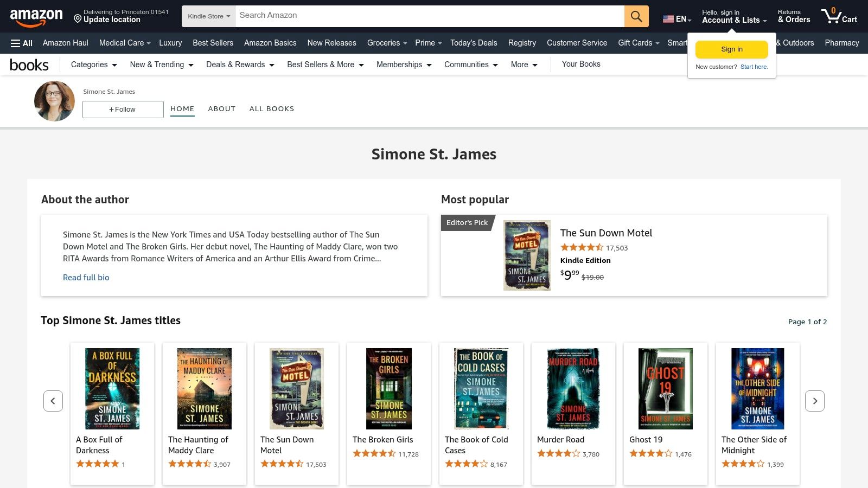This screenshot has width=868, height=488.
Task: Open Gift Cards menu
Action: pyautogui.click(x=639, y=43)
